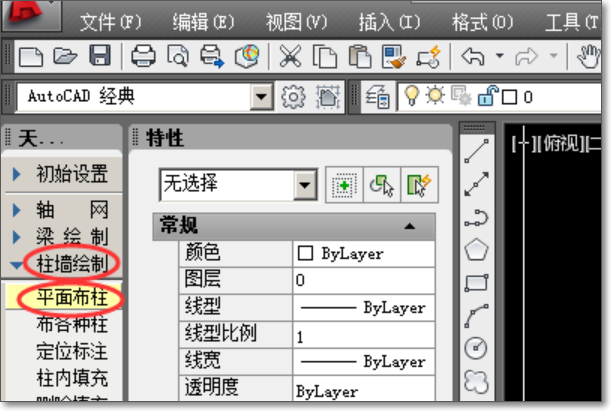Viewport: 611px width, 411px height.
Task: Undo the last action arrow
Action: (473, 56)
